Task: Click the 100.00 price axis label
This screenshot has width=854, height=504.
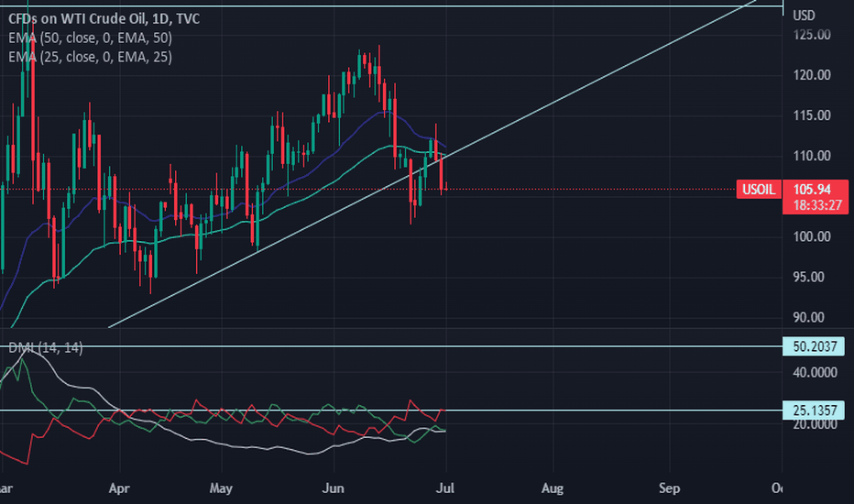Action: coord(812,236)
